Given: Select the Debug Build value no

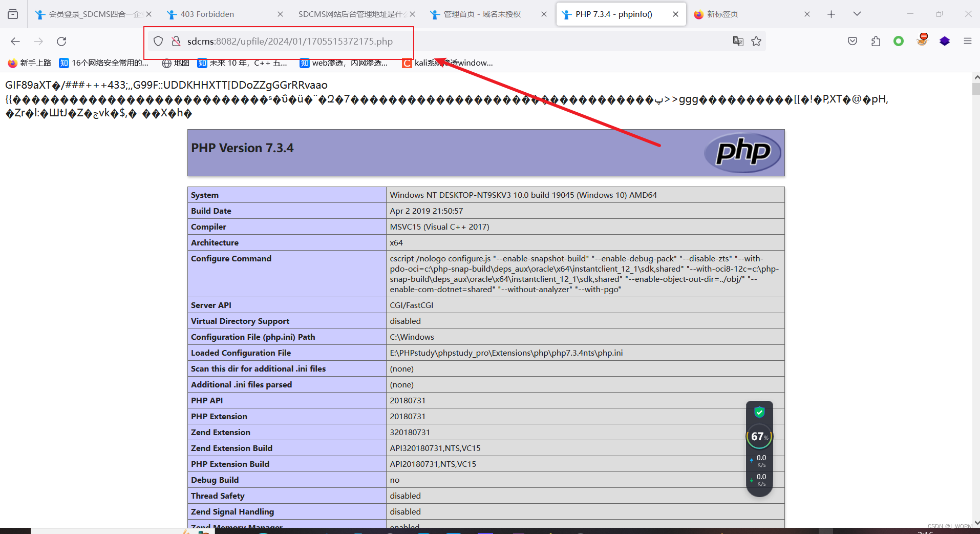Looking at the screenshot, I should (x=395, y=480).
